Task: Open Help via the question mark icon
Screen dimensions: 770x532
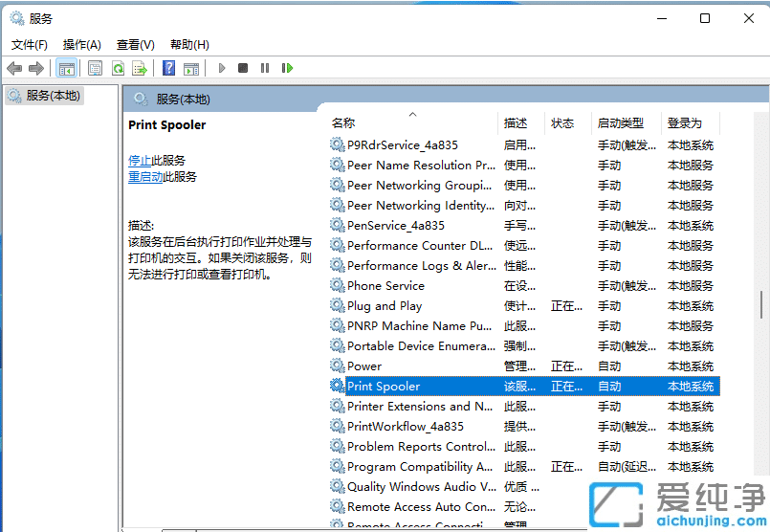Action: click(x=168, y=68)
